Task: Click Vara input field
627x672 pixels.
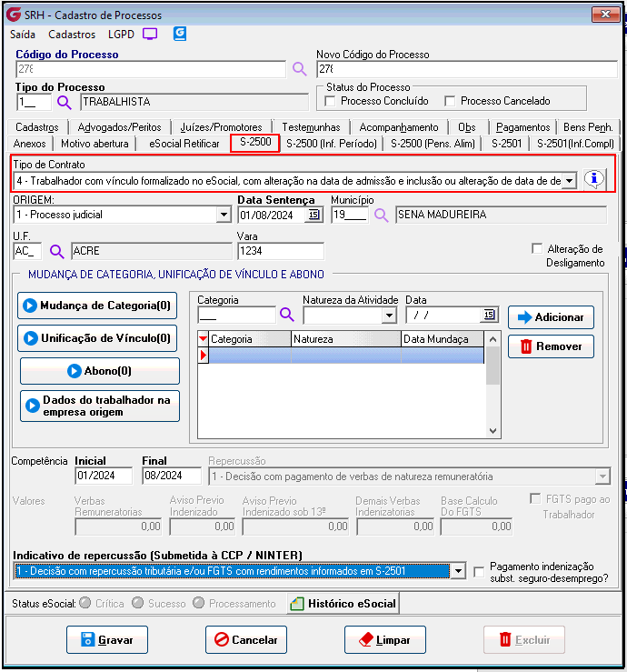Action: click(x=281, y=251)
